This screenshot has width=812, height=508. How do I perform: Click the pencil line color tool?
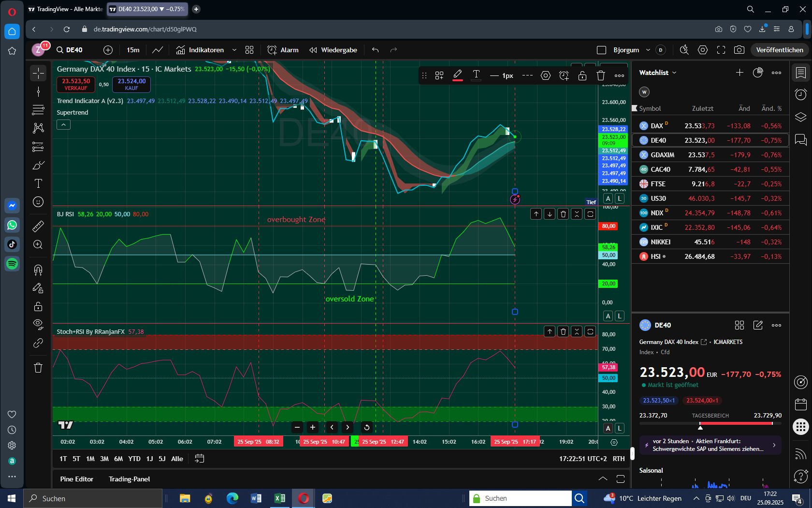[x=457, y=75]
